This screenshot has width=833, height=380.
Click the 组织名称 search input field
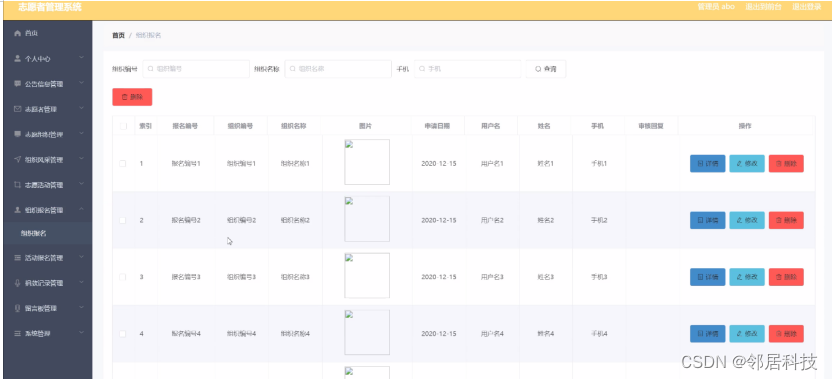[x=338, y=69]
